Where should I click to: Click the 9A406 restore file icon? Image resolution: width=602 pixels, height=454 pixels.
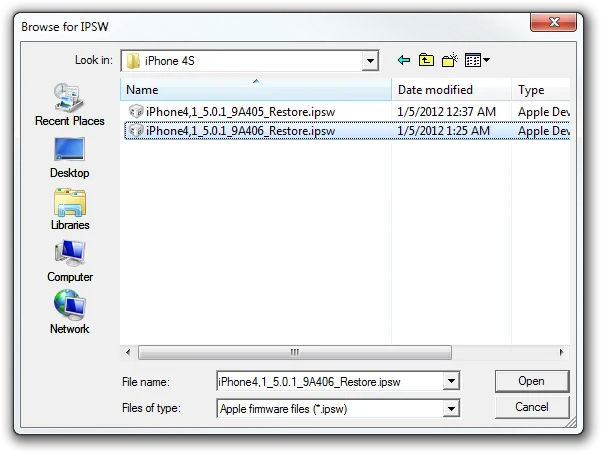click(136, 130)
